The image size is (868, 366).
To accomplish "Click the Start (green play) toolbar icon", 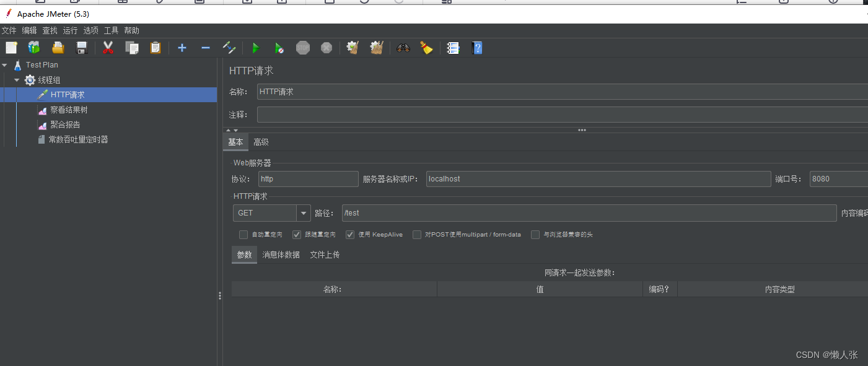I will coord(256,48).
